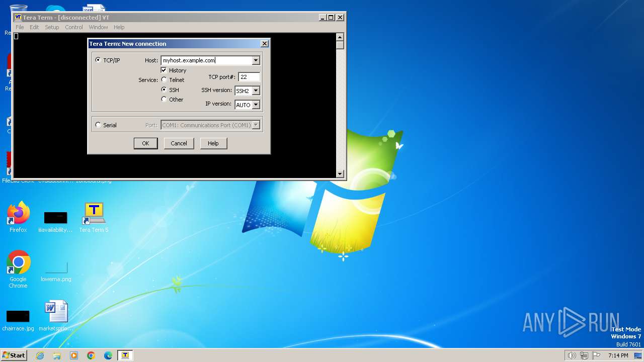This screenshot has height=362, width=644.
Task: Click the disabled COM1 Port dropdown
Action: [210, 125]
